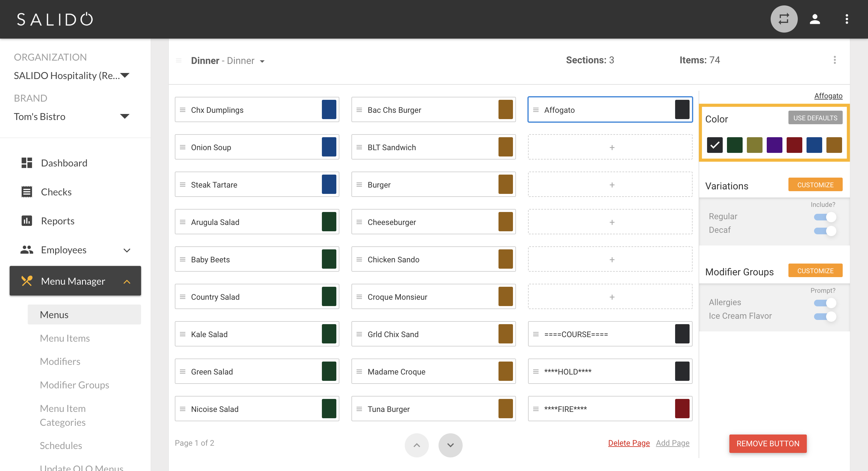Viewport: 868px width, 471px height.
Task: Toggle the Allergies prompt switch
Action: coord(825,303)
